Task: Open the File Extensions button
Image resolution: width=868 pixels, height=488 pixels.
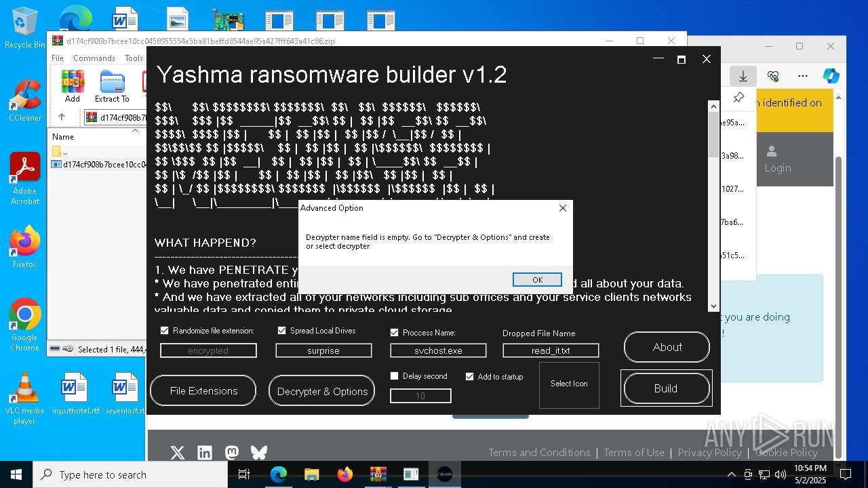Action: 203,391
